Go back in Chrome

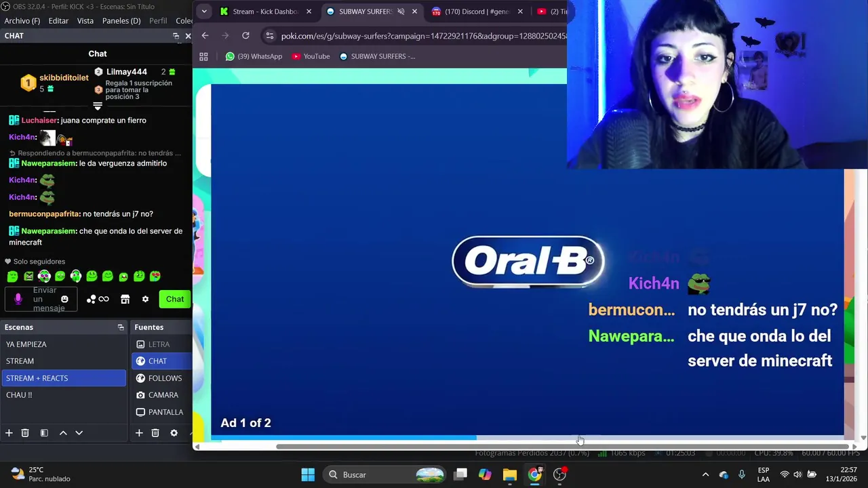click(x=205, y=36)
